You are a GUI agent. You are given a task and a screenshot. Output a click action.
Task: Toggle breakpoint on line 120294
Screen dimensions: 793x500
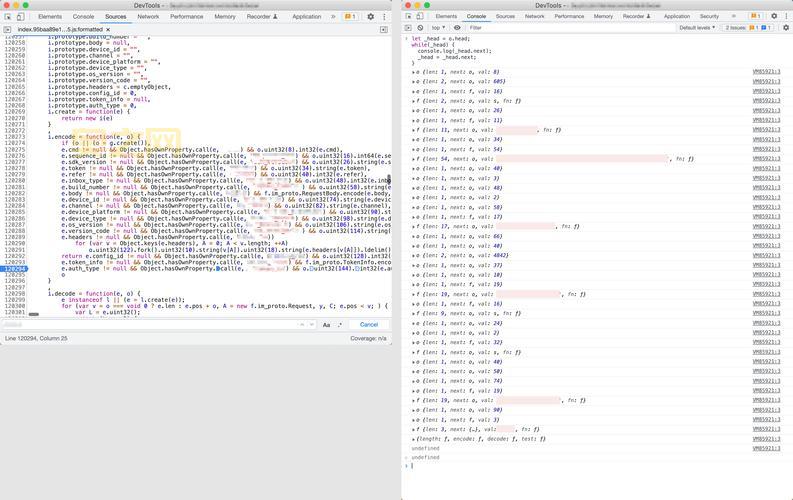pos(15,269)
